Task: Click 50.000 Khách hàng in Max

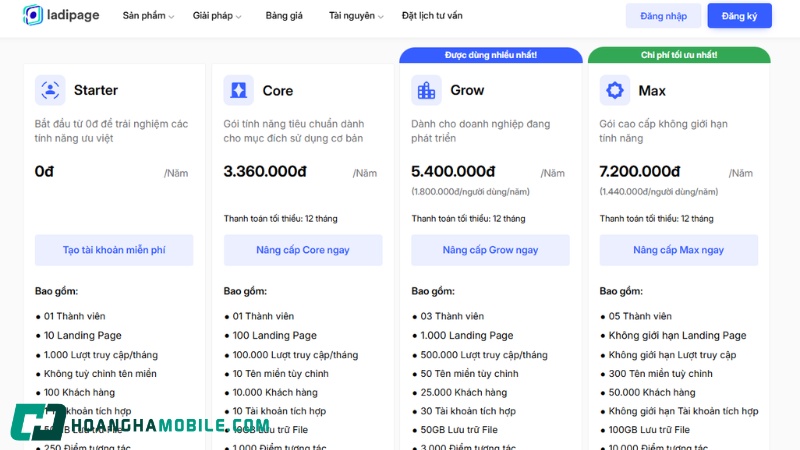Action: 652,392
